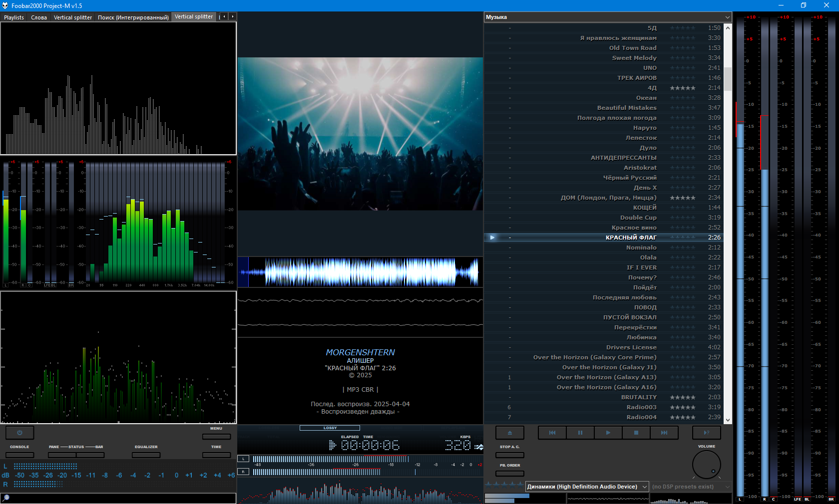839x504 pixels.
Task: Click the Menu button
Action: click(216, 436)
